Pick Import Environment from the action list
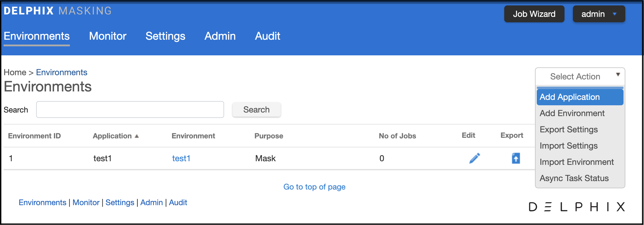Image resolution: width=644 pixels, height=225 pixels. 577,162
